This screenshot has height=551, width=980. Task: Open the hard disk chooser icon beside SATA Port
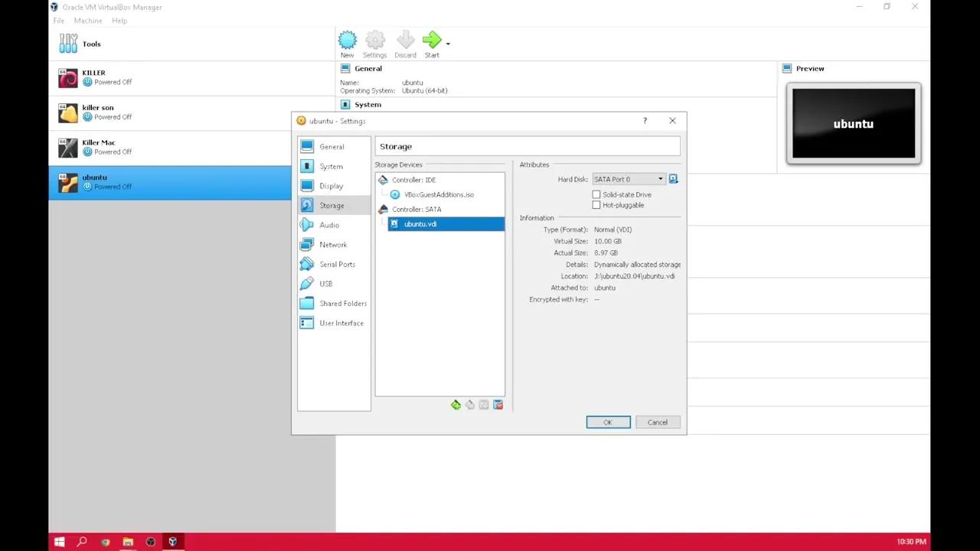tap(673, 178)
